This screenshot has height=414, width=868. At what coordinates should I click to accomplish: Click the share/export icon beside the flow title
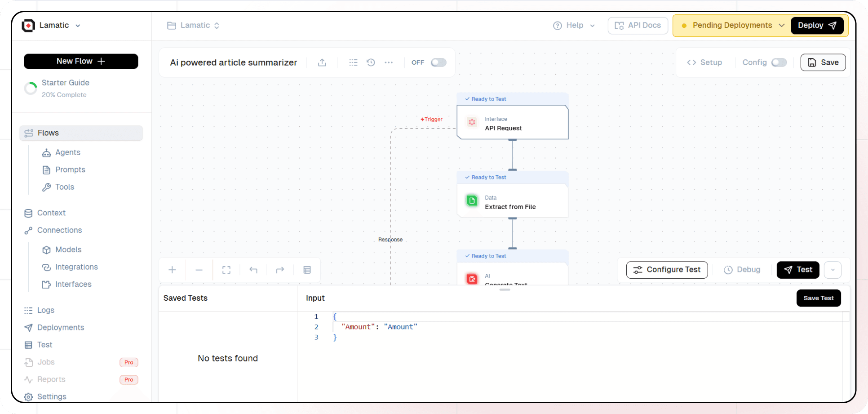click(x=322, y=62)
